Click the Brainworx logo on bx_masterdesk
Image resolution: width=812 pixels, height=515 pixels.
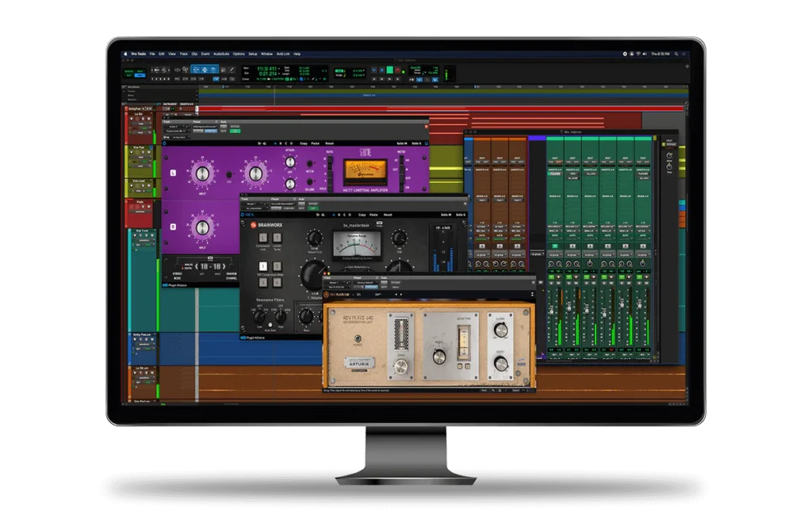pyautogui.click(x=253, y=224)
